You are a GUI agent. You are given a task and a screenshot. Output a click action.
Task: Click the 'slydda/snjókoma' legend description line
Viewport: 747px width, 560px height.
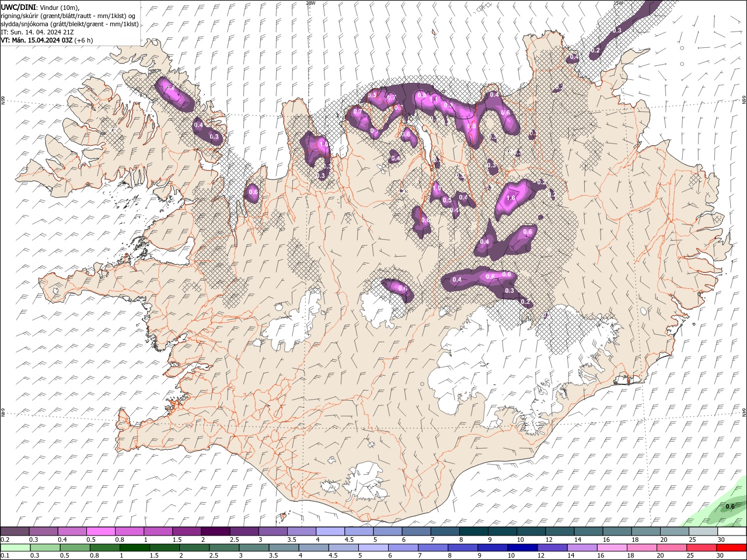(69, 24)
